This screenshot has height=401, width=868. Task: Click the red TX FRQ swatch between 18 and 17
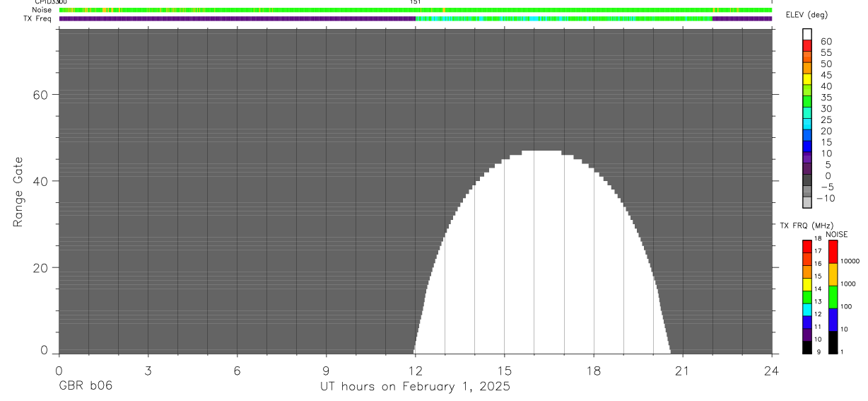807,246
